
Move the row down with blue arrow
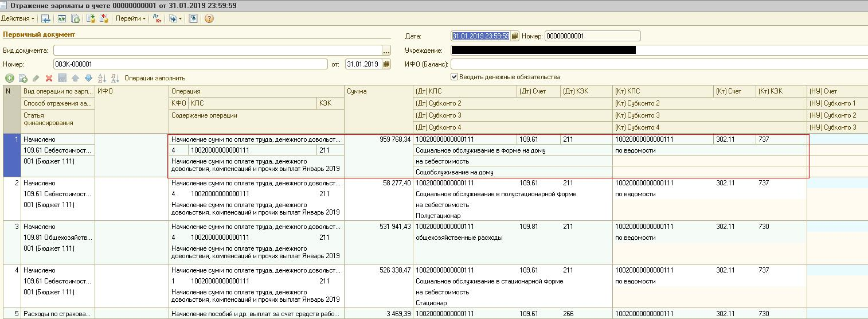pos(88,78)
